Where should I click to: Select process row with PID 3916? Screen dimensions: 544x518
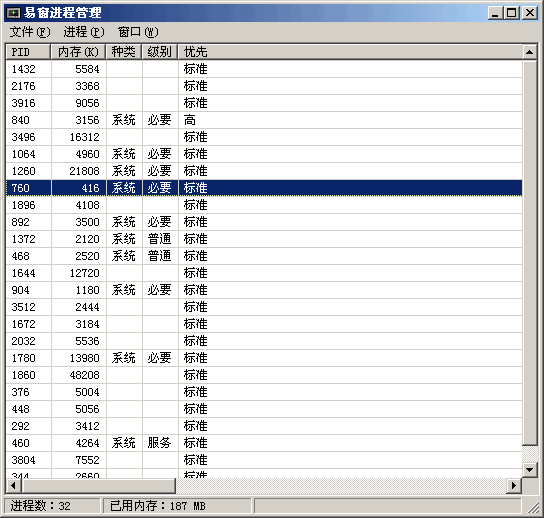click(264, 103)
